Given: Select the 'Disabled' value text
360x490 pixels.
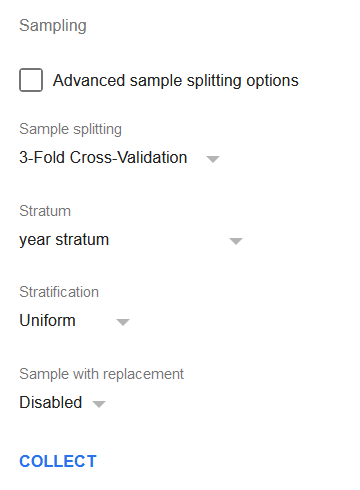Looking at the screenshot, I should 51,402.
